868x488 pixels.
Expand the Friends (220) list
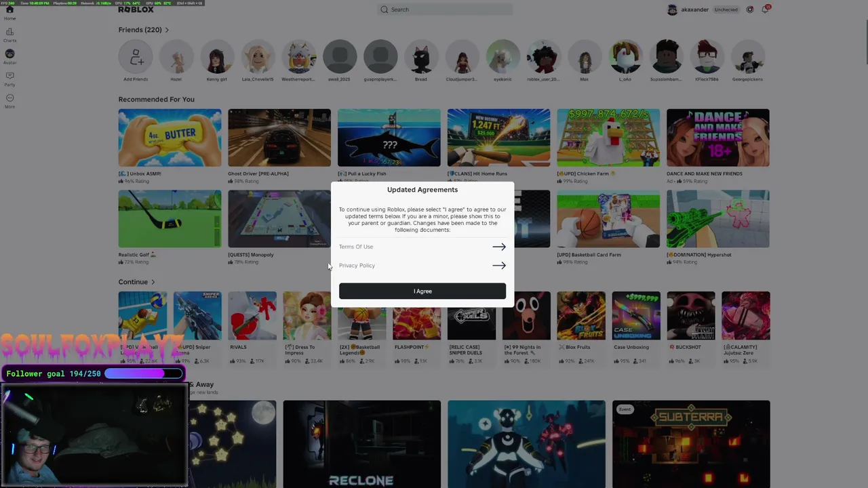144,30
